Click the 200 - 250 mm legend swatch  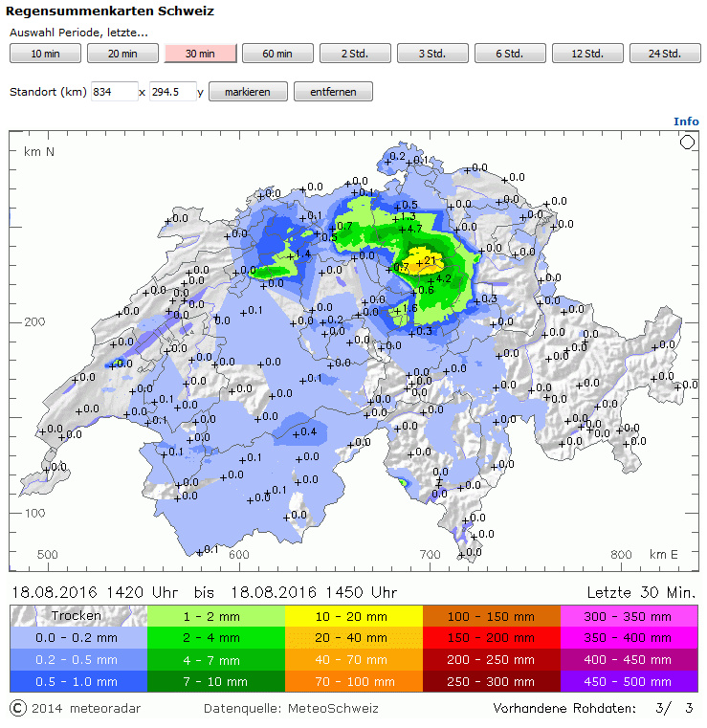pos(492,660)
